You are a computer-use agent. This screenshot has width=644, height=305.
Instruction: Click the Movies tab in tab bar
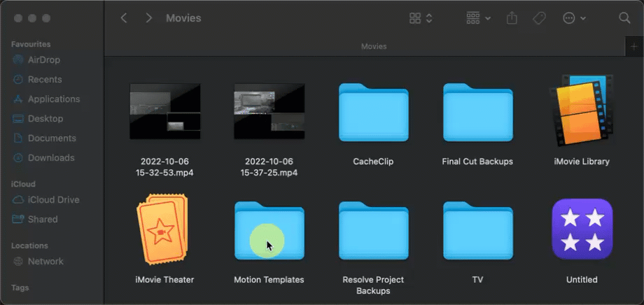click(373, 46)
